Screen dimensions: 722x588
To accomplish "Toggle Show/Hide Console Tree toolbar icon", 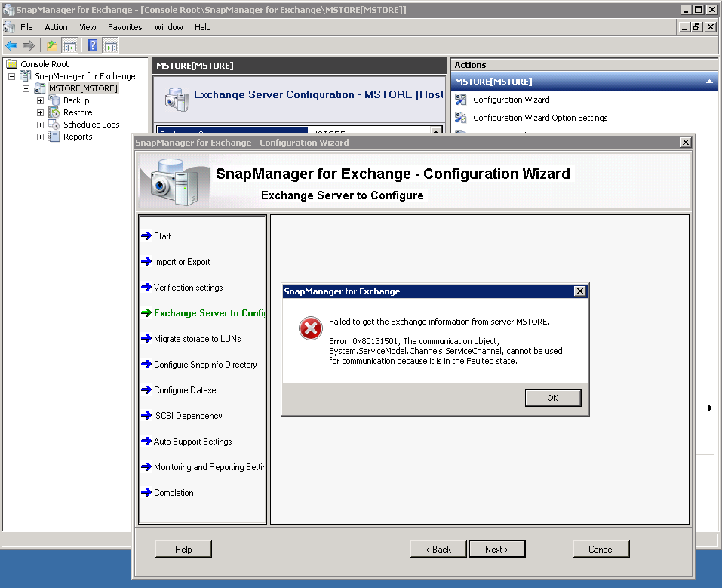I will 70,45.
